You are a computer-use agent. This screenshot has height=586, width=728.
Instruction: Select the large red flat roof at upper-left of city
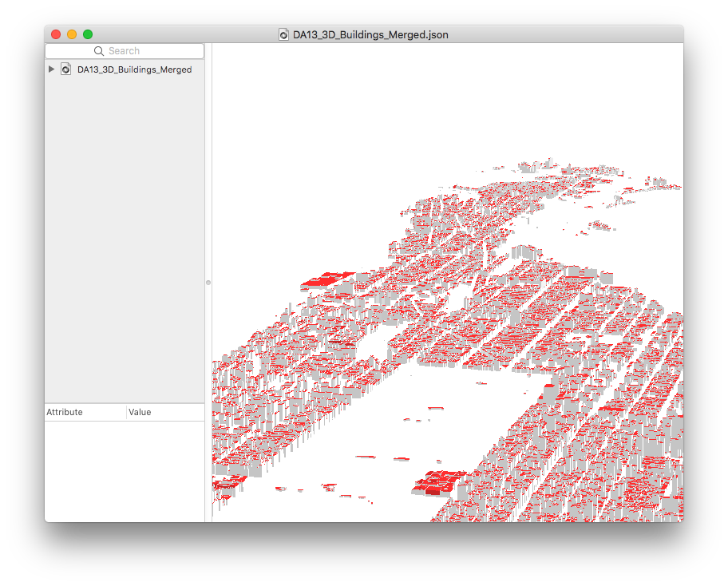(326, 279)
